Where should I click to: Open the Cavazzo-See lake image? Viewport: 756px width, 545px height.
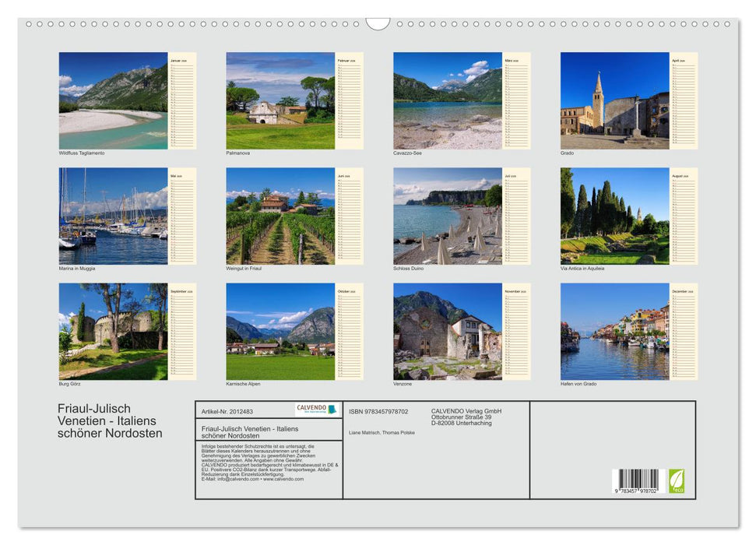click(448, 100)
